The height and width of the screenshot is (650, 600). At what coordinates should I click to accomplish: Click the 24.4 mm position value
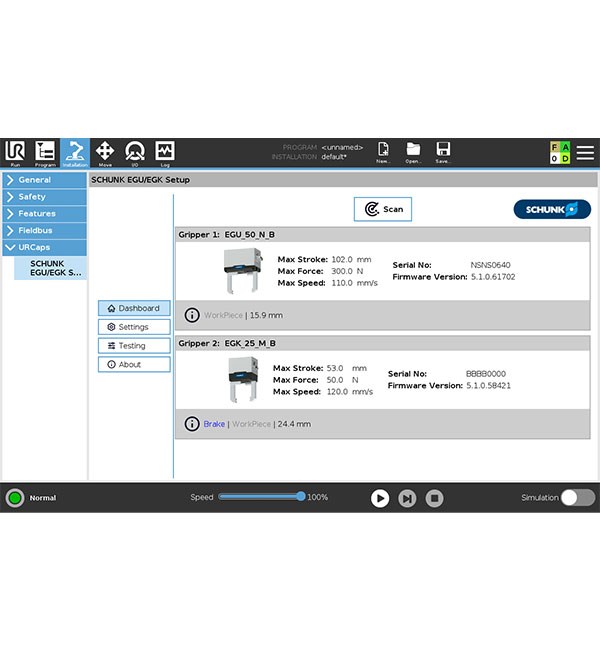point(294,424)
